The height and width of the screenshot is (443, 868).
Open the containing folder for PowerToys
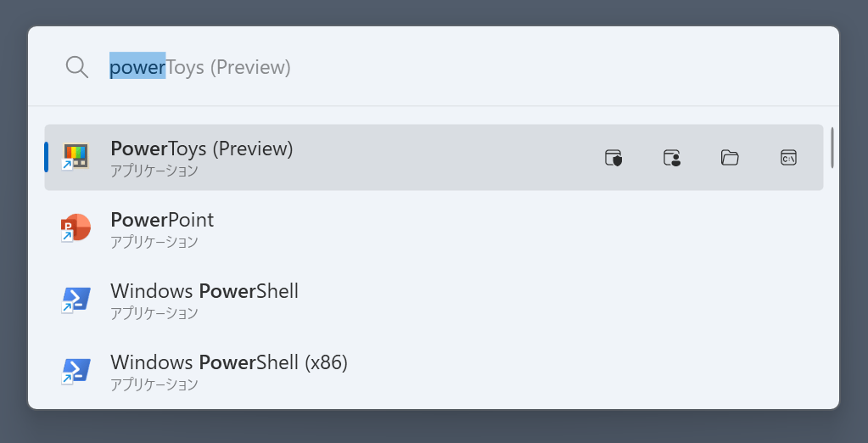[730, 157]
